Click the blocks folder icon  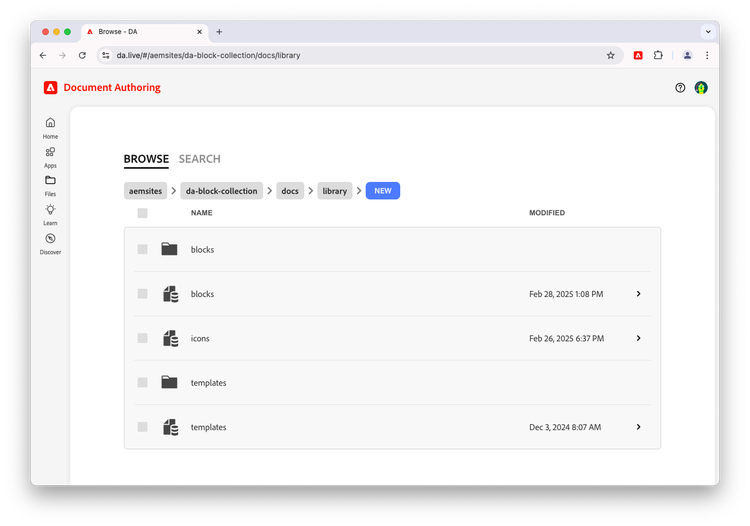pyautogui.click(x=169, y=249)
